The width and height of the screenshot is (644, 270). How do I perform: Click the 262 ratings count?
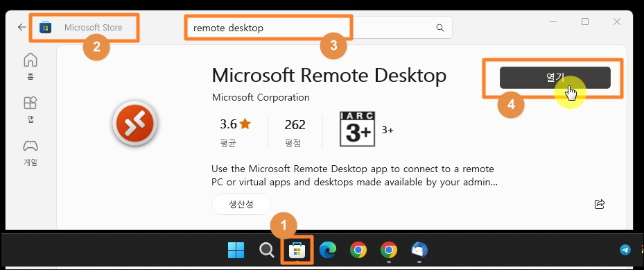(x=295, y=124)
